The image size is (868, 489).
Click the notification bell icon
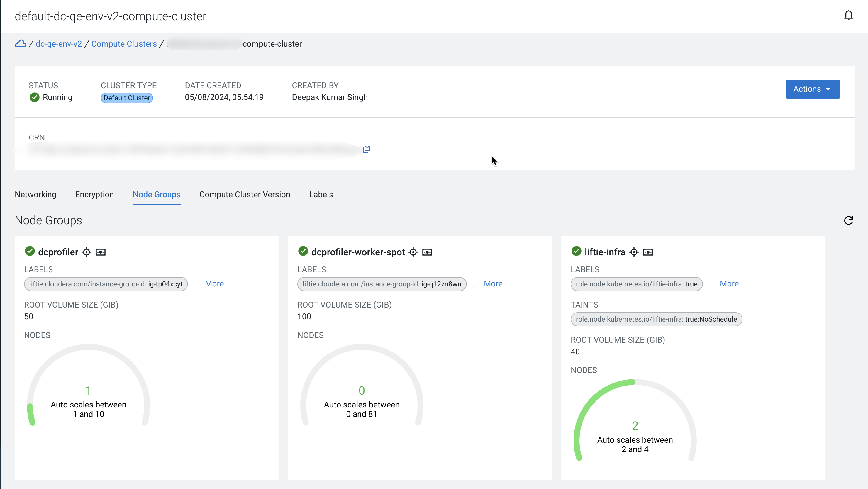point(848,16)
